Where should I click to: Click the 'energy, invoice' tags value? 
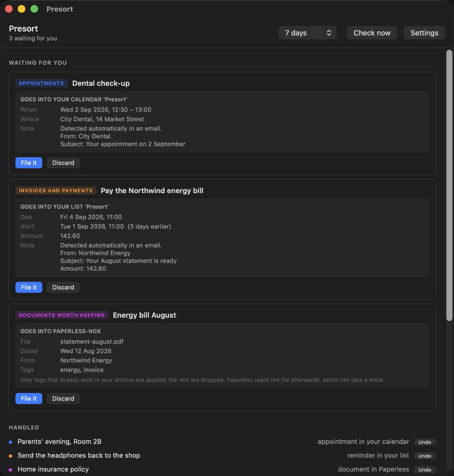click(82, 370)
